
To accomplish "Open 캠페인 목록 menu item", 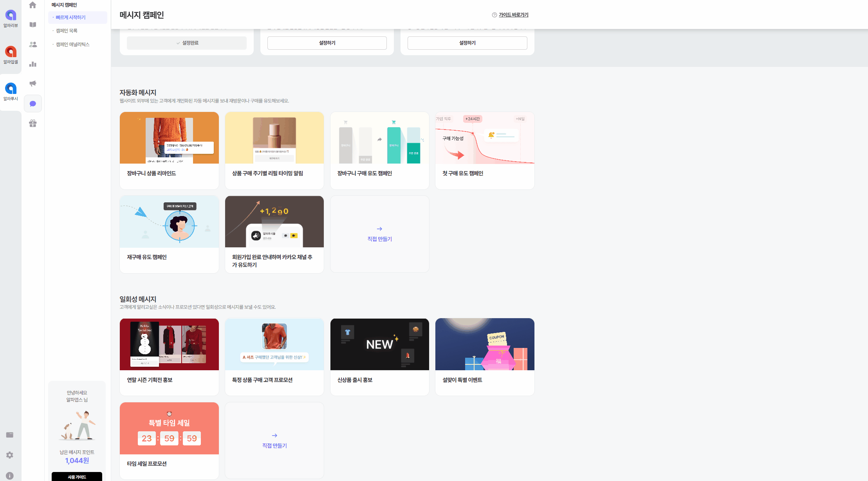I will pyautogui.click(x=67, y=31).
